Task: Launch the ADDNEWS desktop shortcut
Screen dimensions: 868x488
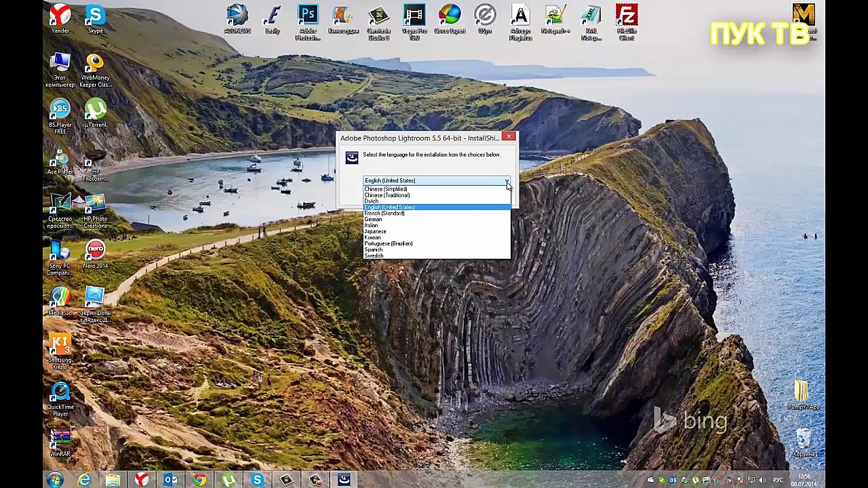Action: 237,19
